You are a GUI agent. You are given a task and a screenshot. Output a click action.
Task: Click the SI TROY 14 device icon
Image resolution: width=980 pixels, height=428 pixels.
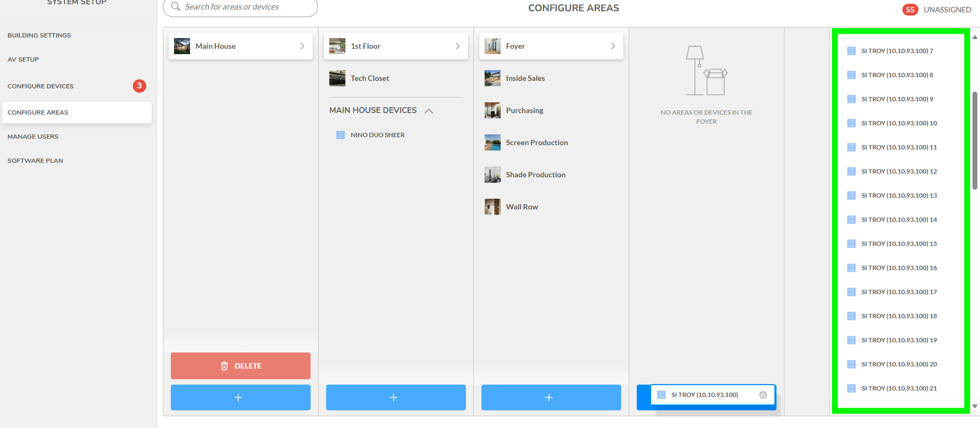pos(851,220)
